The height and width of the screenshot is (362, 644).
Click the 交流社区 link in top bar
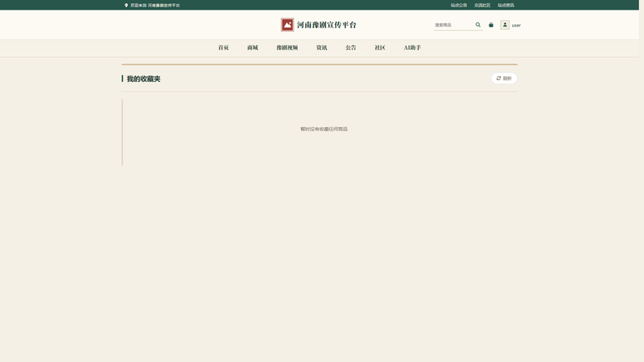[x=482, y=6]
